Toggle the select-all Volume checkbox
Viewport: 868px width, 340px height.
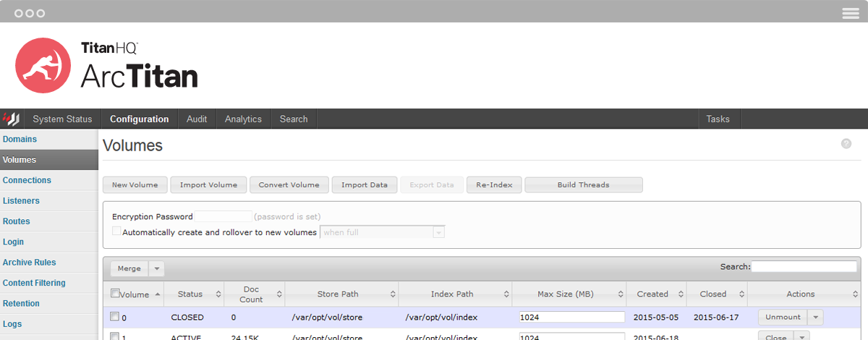115,294
